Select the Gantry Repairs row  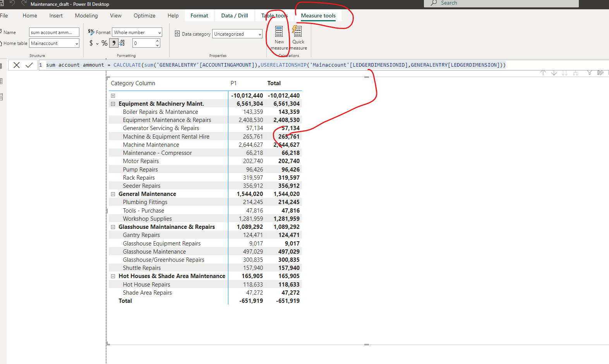[141, 235]
